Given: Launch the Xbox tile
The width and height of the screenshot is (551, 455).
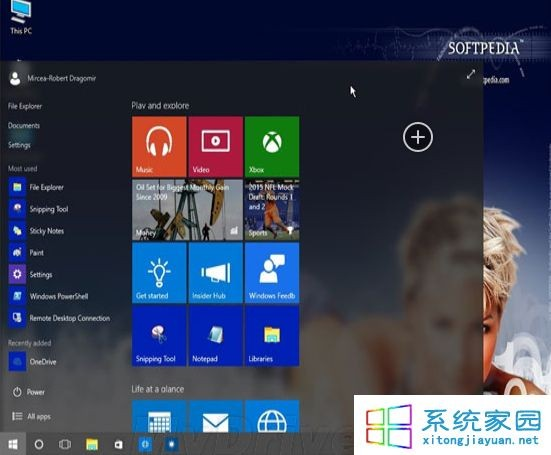Looking at the screenshot, I should tap(272, 147).
